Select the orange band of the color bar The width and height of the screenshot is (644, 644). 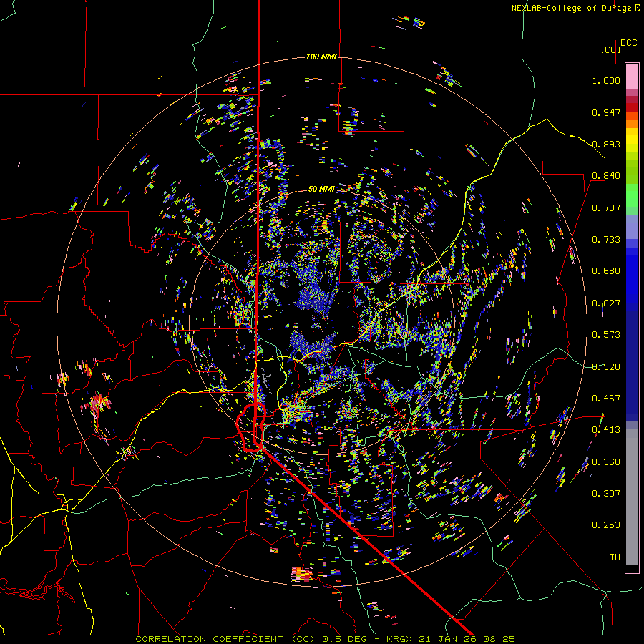(632, 124)
